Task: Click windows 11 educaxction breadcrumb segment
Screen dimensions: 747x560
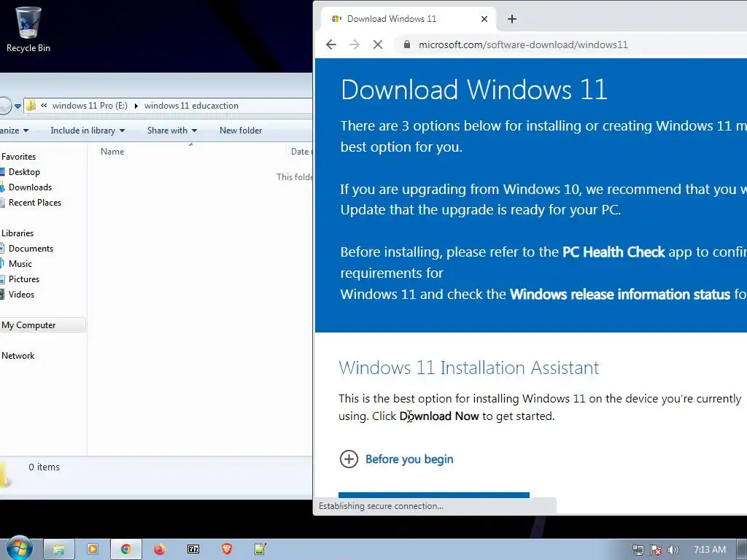Action: tap(191, 106)
